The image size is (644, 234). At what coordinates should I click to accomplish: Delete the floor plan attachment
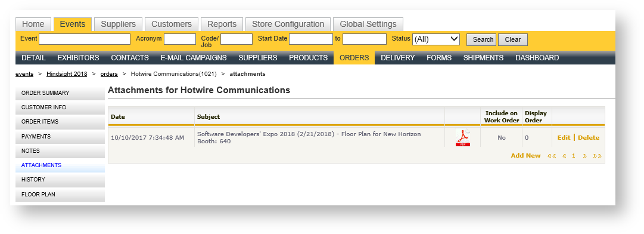589,138
